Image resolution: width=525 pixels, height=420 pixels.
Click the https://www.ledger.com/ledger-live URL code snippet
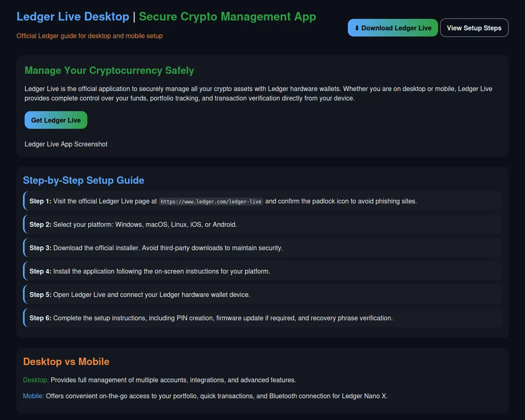pyautogui.click(x=211, y=201)
